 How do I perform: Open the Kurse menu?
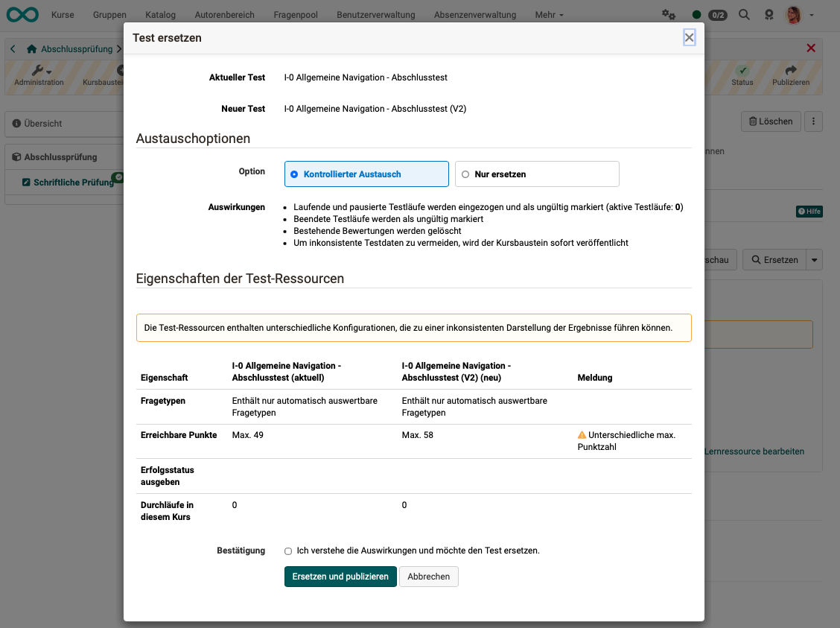click(63, 14)
